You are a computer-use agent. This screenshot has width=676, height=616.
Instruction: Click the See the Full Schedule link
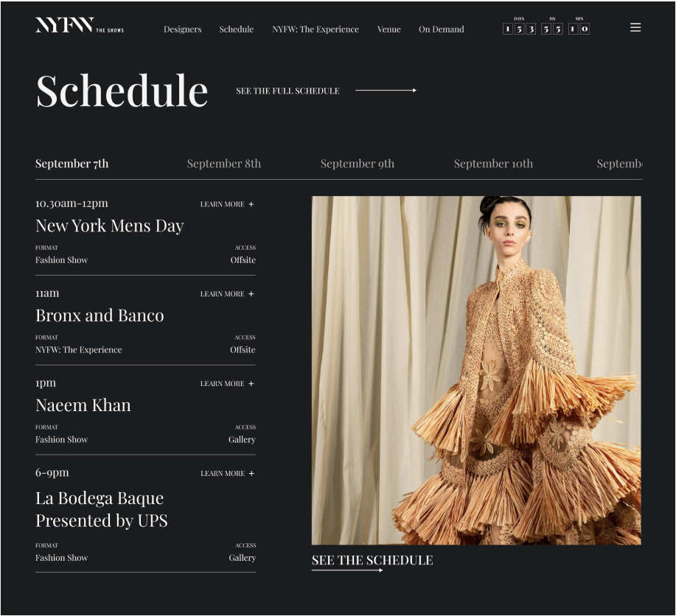tap(288, 91)
